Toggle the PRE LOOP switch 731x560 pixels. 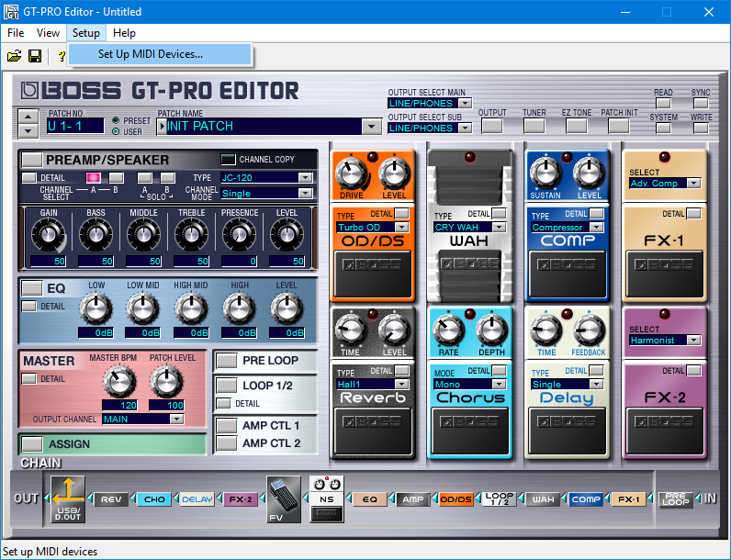coord(227,360)
